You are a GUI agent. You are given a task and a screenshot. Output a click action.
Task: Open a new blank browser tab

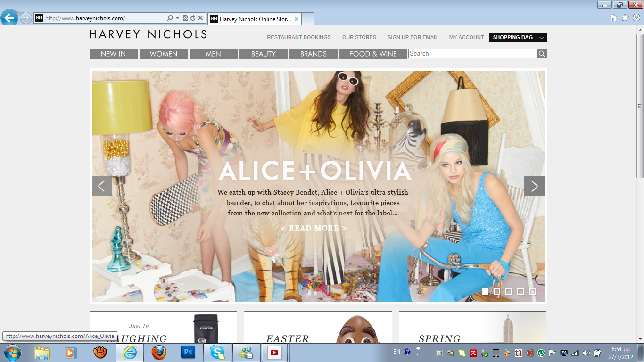(x=308, y=19)
